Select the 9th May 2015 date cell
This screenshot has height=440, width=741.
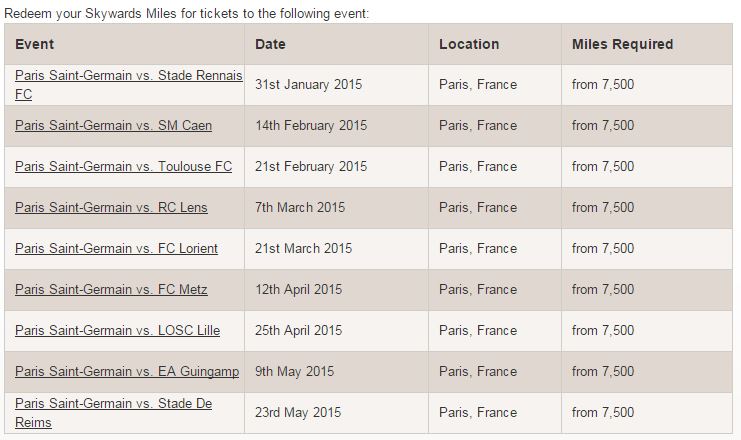pyautogui.click(x=295, y=372)
